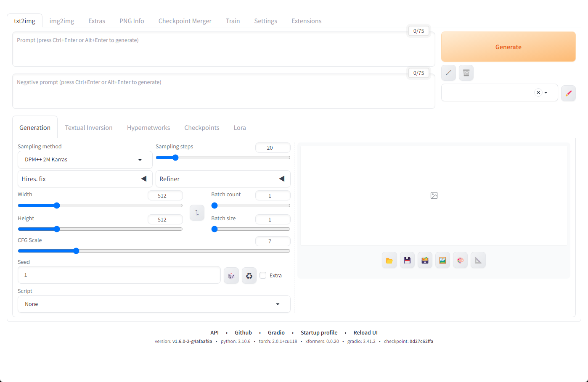This screenshot has height=382, width=588.
Task: Open the images output folder
Action: pos(389,260)
